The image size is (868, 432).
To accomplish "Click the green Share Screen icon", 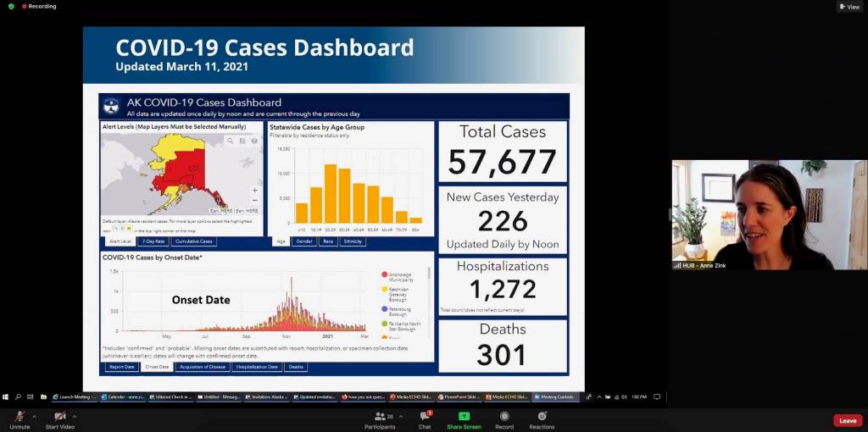I will click(464, 417).
